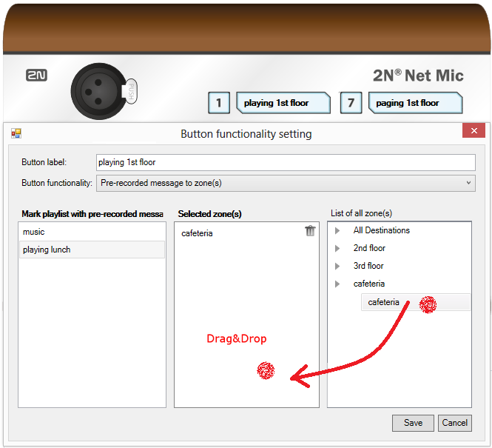Click the Save button
The image size is (492, 448).
(x=413, y=423)
